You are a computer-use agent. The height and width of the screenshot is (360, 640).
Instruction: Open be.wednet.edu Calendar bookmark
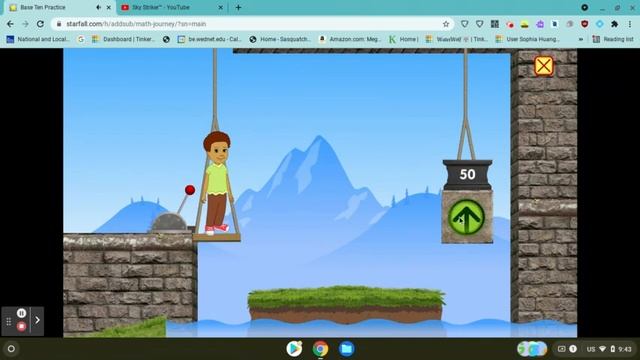tap(210, 39)
